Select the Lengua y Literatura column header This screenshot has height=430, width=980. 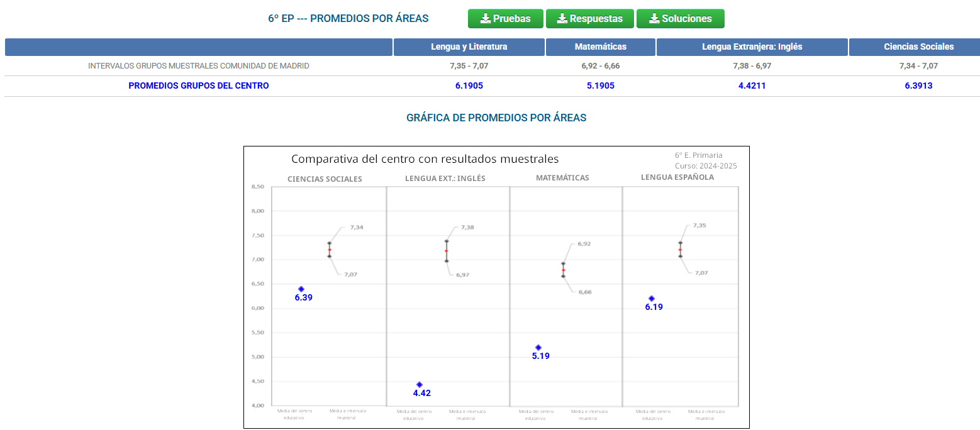(x=469, y=47)
